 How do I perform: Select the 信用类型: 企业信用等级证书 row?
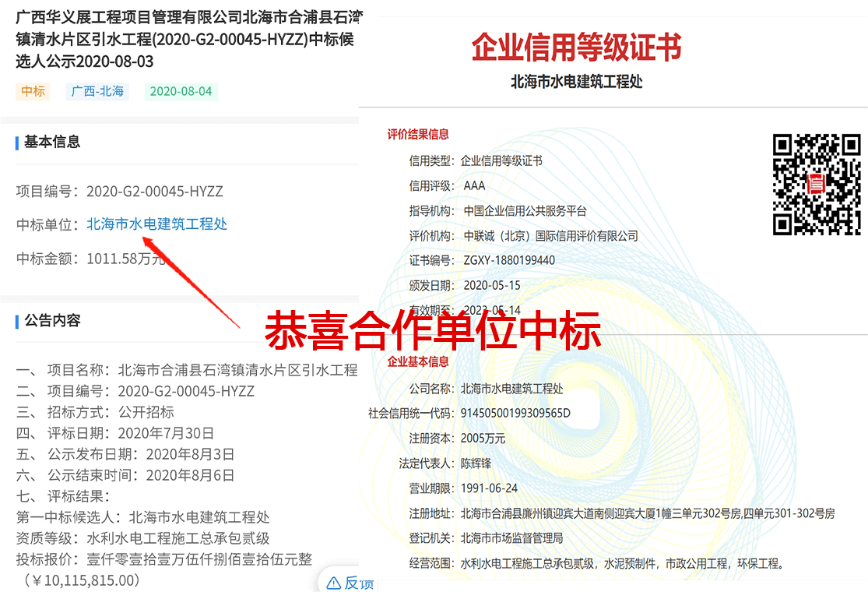(x=476, y=161)
